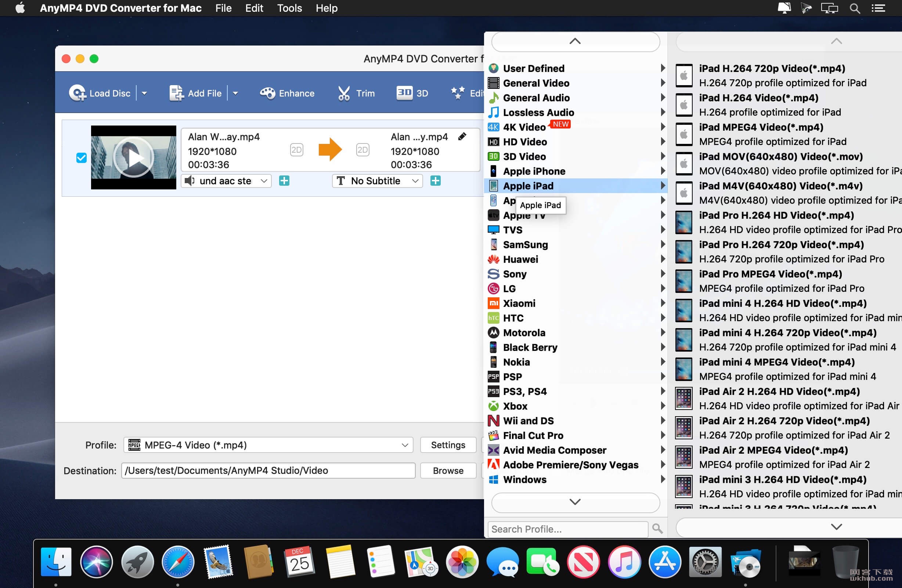
Task: Add an audio track with plus icon
Action: (x=284, y=181)
